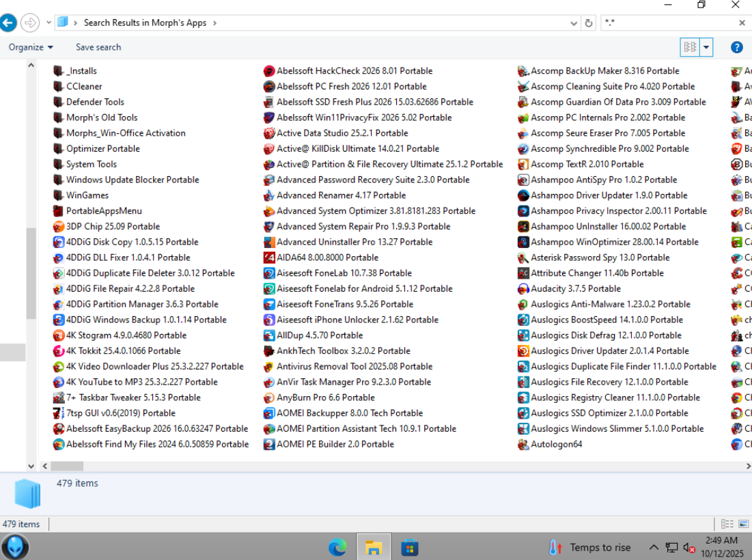Select Auslogics Duplicate File Finder 11.1.0.0 Portable
This screenshot has height=560, width=752.
point(617,366)
